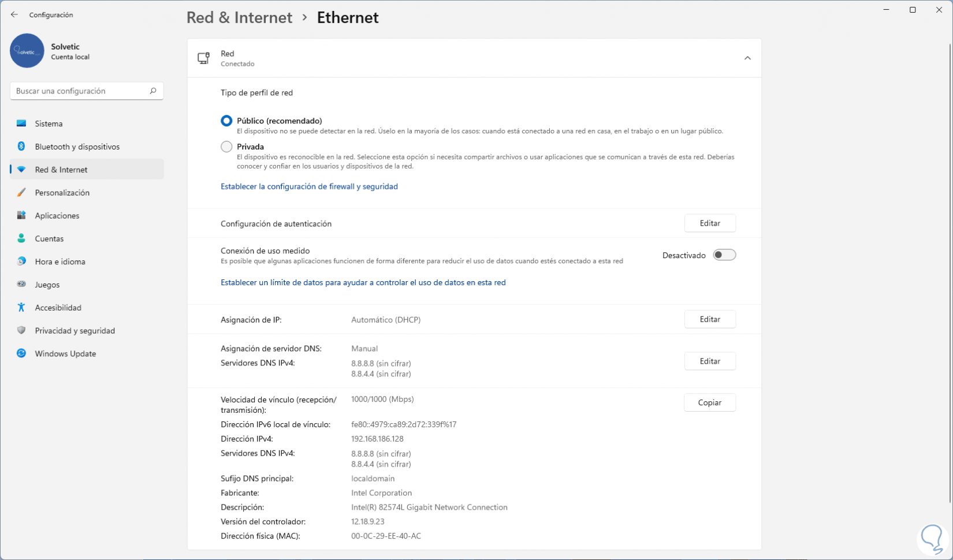Open firewall y seguridad configuration link
953x560 pixels.
pos(309,186)
